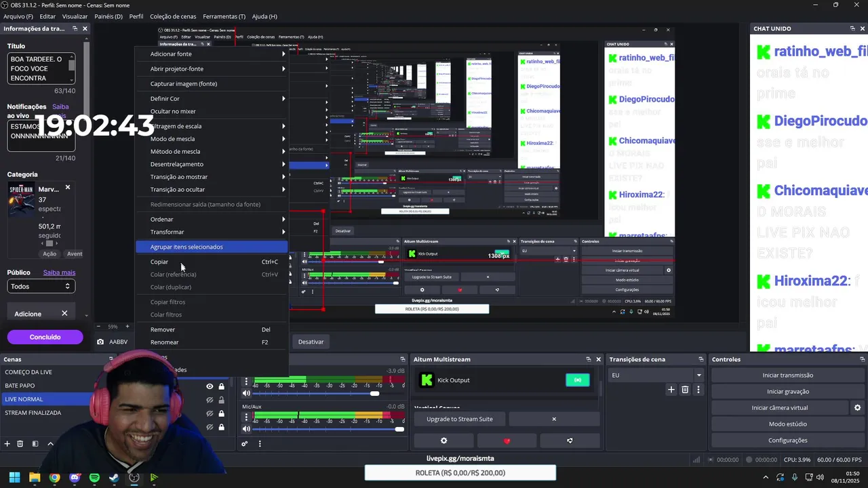The image size is (868, 488).
Task: Open Saiba mais link next to Público
Action: [x=59, y=272]
